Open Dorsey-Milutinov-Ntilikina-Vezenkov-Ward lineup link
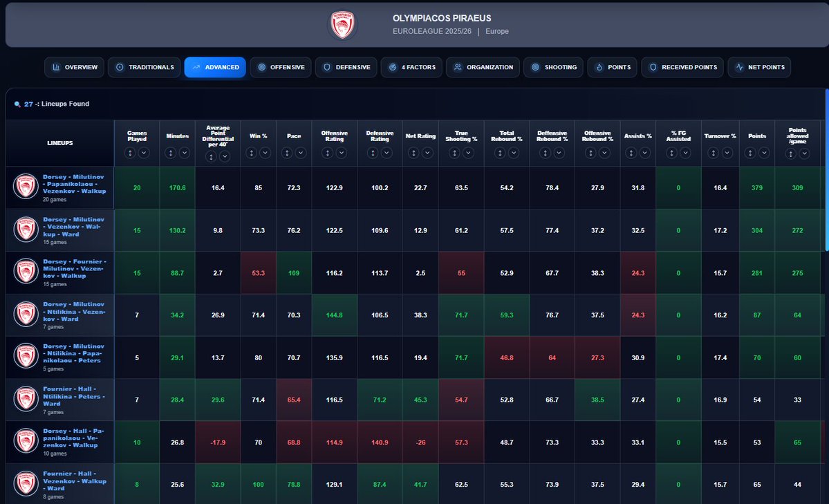The height and width of the screenshot is (504, 829). [x=74, y=312]
